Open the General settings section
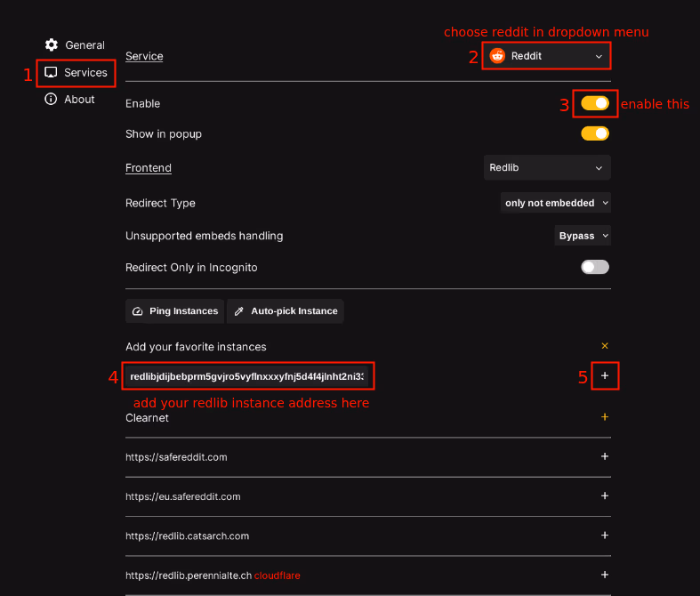The height and width of the screenshot is (596, 700). coord(76,44)
